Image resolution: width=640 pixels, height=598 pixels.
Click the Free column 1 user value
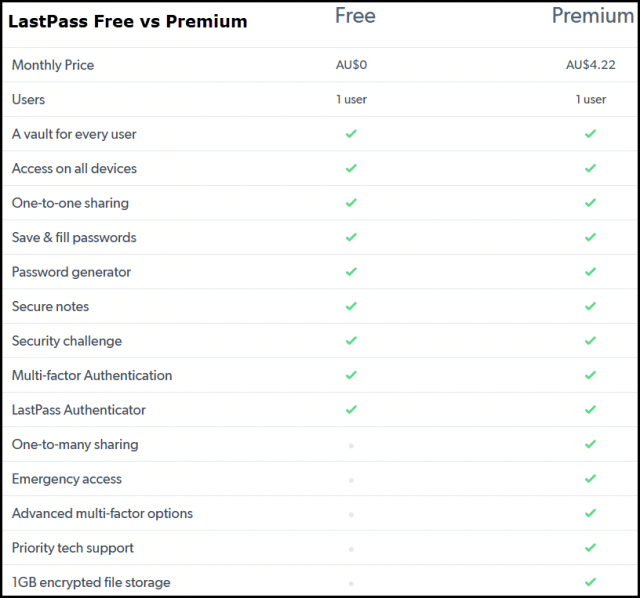point(351,100)
